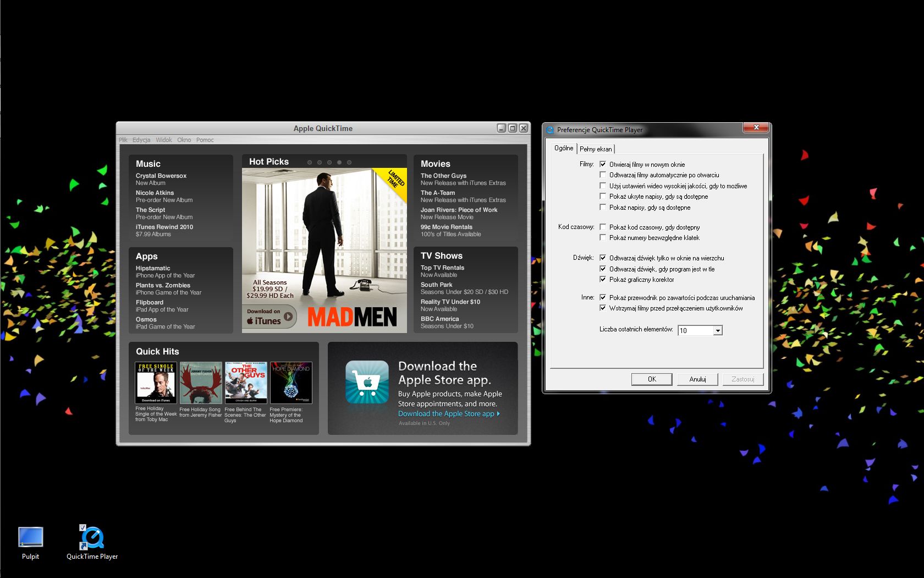924x578 pixels.
Task: Check Pokaż napisy, gdy są dostępne
Action: point(603,207)
